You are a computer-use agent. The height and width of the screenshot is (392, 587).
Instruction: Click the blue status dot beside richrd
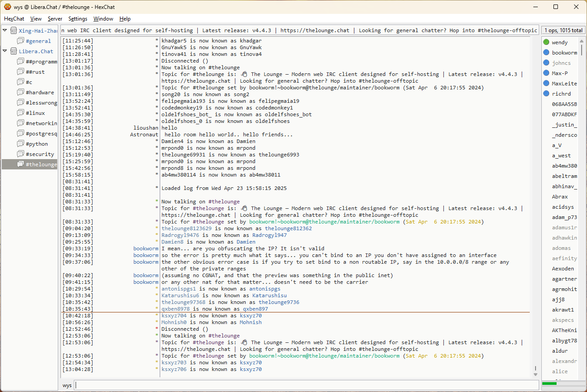[546, 94]
